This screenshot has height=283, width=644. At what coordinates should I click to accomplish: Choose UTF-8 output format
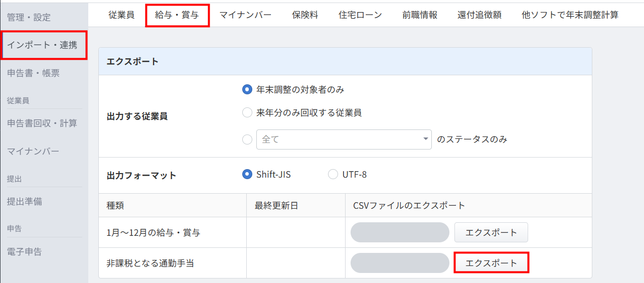point(333,175)
